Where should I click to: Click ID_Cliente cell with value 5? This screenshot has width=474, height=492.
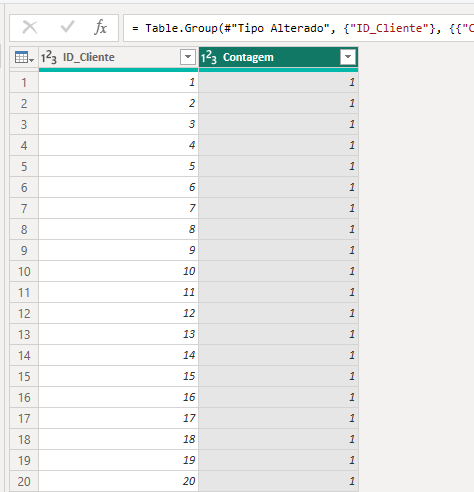point(119,166)
